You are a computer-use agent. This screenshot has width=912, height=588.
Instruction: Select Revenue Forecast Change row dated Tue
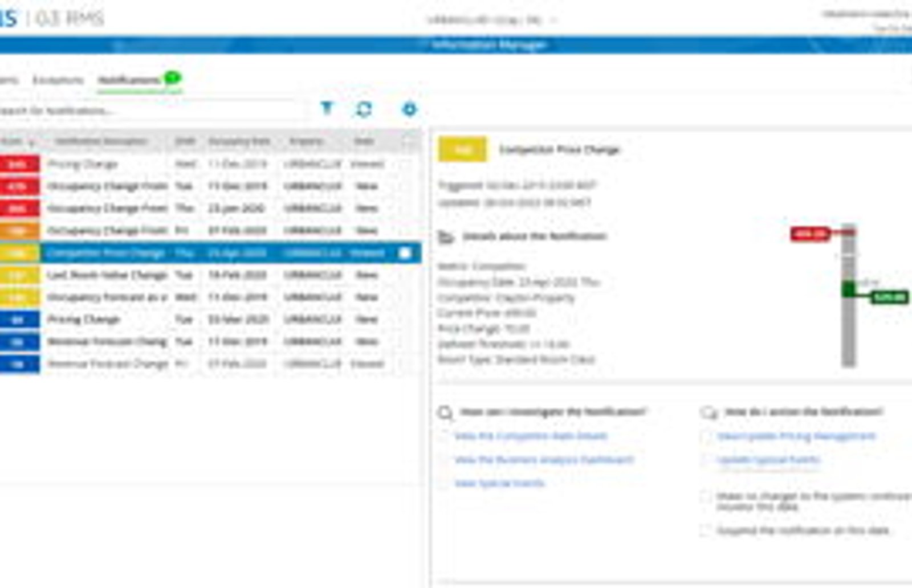coord(210,342)
